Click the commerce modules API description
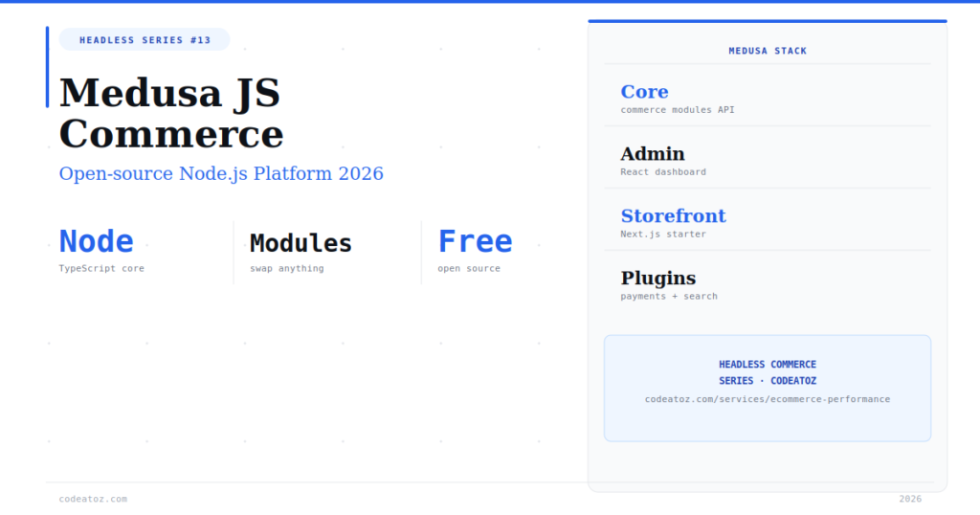Image resolution: width=980 pixels, height=515 pixels. 678,109
